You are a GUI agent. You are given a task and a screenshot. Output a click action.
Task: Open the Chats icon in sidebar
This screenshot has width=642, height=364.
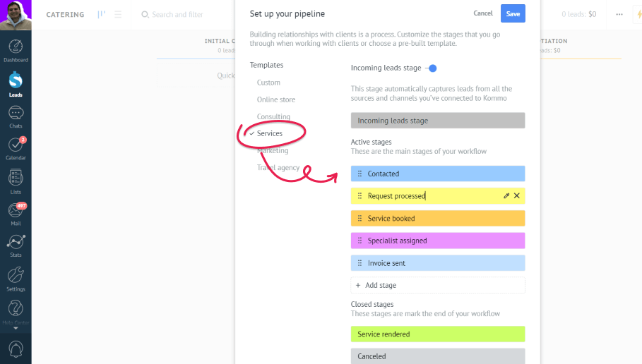(16, 117)
